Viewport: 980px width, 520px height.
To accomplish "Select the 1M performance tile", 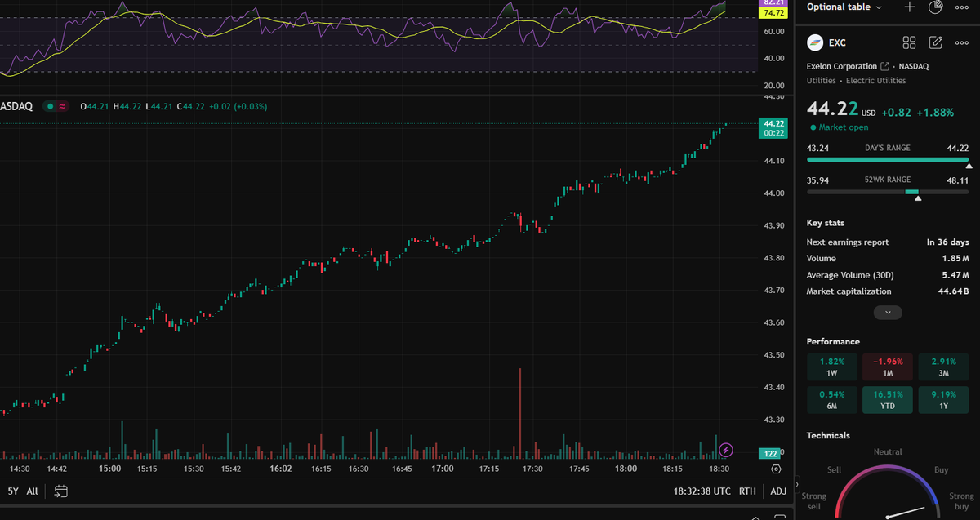I will (x=888, y=367).
